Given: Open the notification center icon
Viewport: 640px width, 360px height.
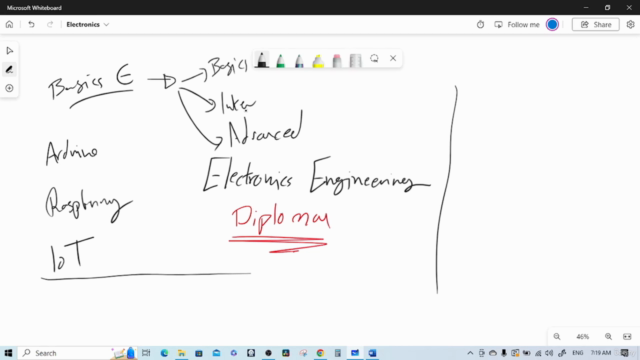Looking at the screenshot, I should click(x=624, y=353).
